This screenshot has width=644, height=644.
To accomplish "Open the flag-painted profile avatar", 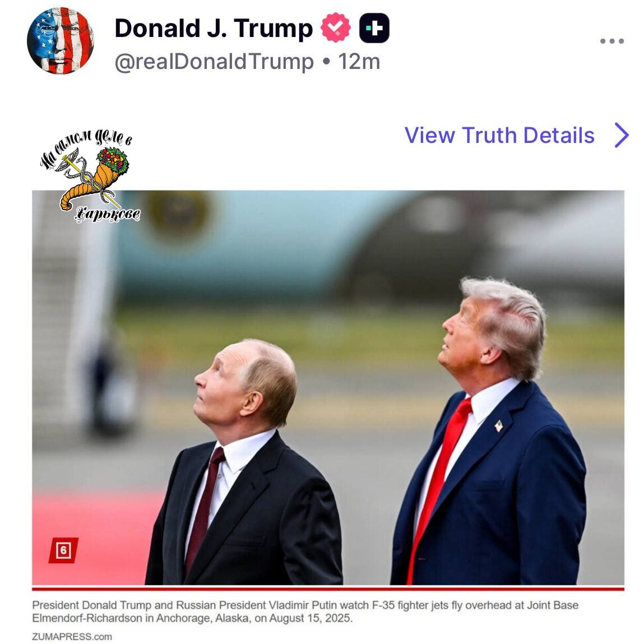I will [x=61, y=41].
